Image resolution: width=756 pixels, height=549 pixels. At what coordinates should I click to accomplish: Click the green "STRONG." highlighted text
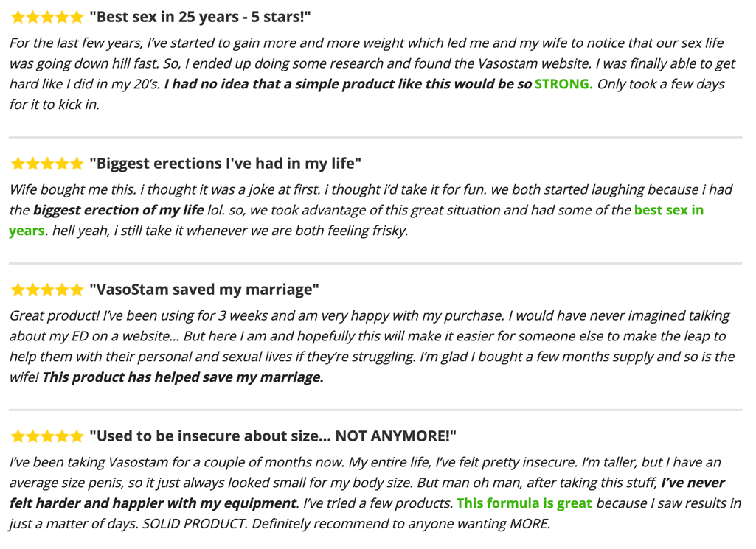[563, 84]
